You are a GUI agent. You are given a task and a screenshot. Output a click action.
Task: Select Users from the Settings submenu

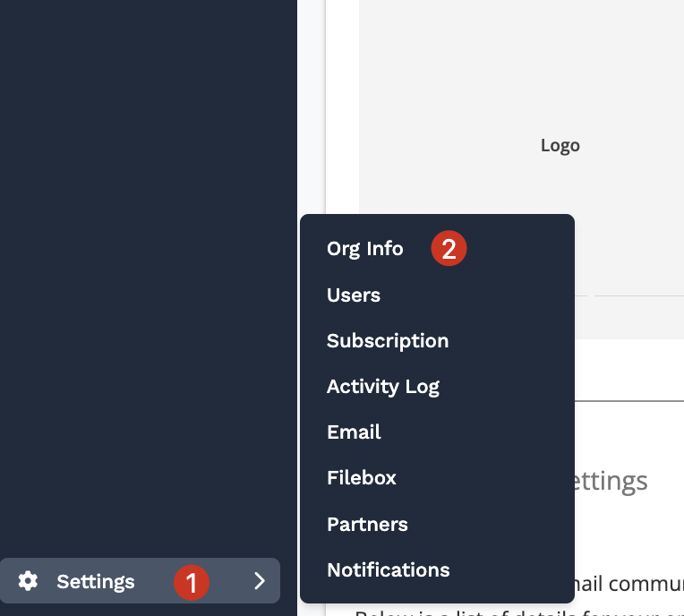click(x=353, y=295)
